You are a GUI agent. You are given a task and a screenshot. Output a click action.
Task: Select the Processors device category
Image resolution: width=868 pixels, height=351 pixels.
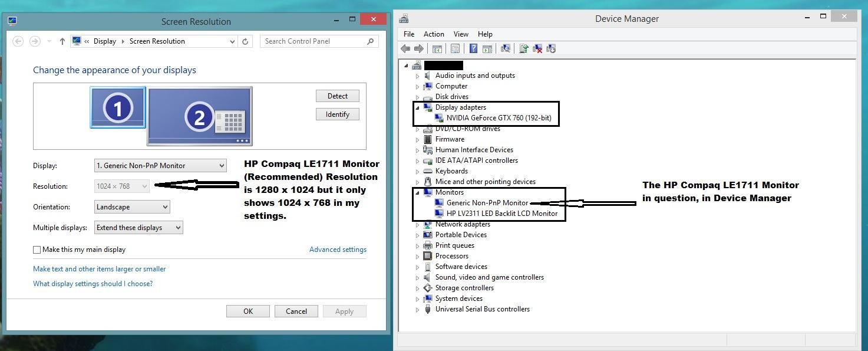pos(452,256)
